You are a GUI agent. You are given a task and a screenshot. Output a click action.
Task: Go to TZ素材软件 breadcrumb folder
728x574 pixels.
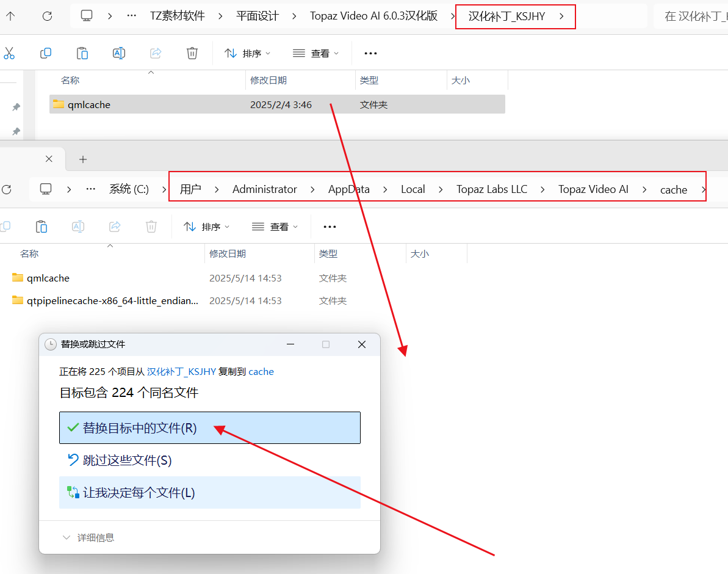[x=178, y=16]
